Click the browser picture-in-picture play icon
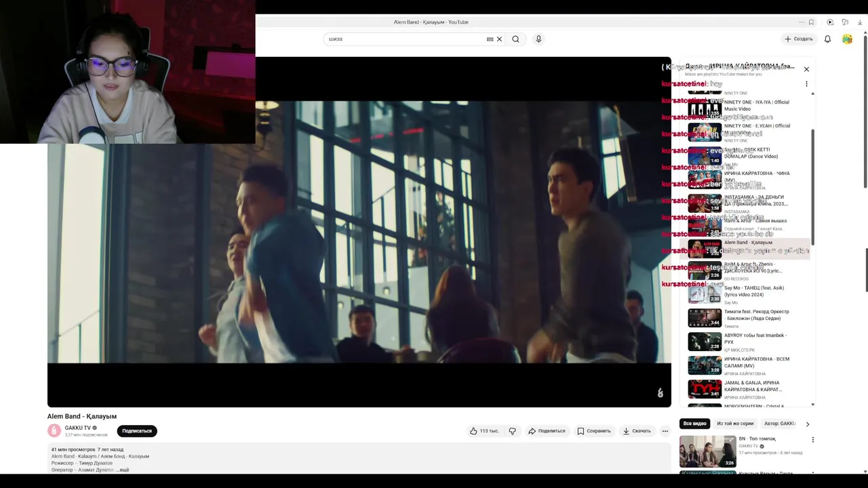 click(x=830, y=22)
